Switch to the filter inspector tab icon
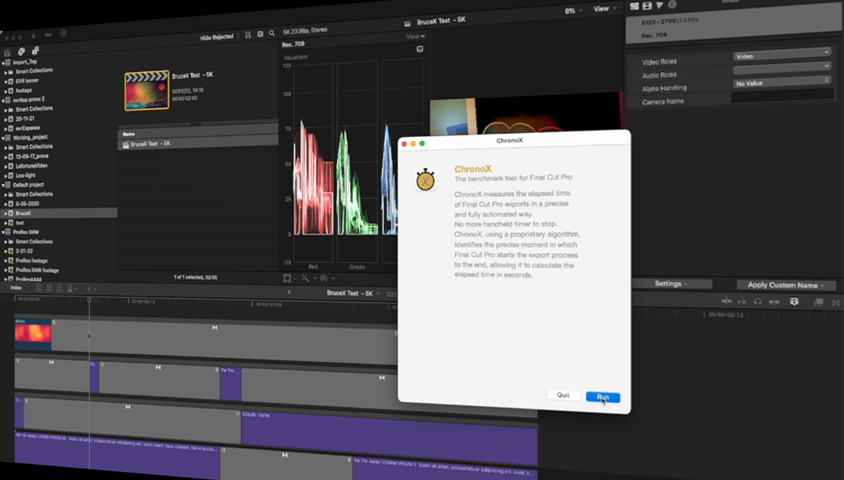844x480 pixels. pos(659,5)
